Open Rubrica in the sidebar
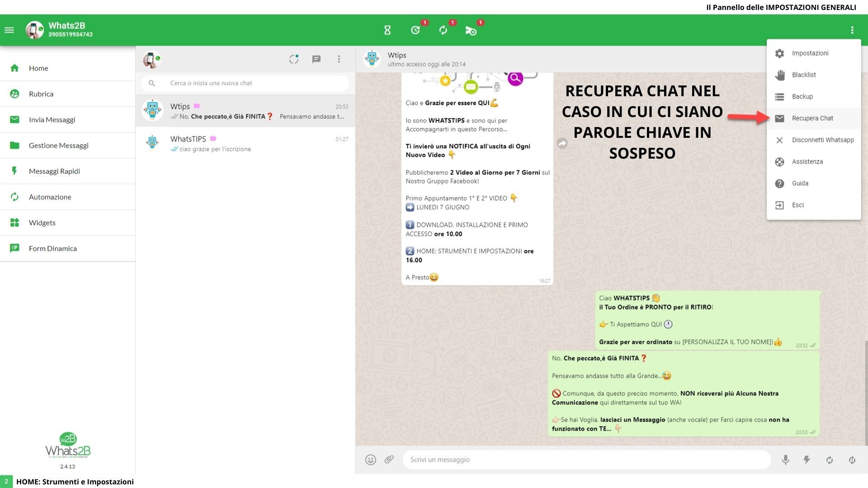Screen dimensions: 868x488 point(68,94)
